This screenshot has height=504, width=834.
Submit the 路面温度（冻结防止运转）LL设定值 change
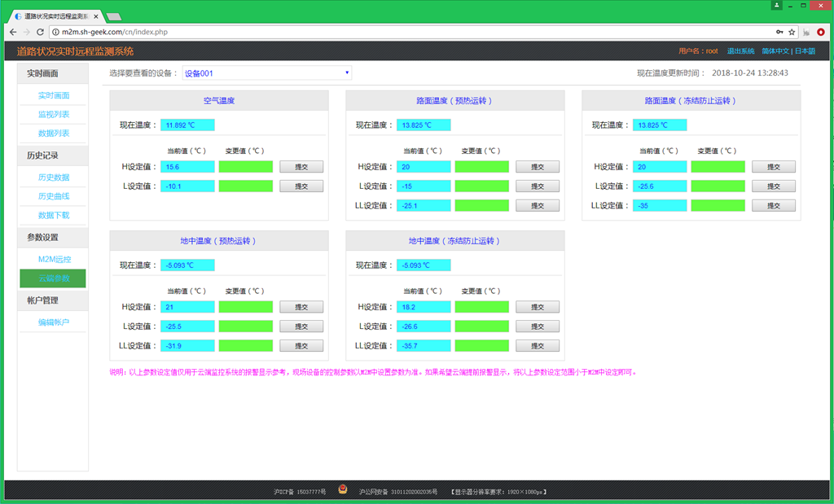pyautogui.click(x=774, y=205)
